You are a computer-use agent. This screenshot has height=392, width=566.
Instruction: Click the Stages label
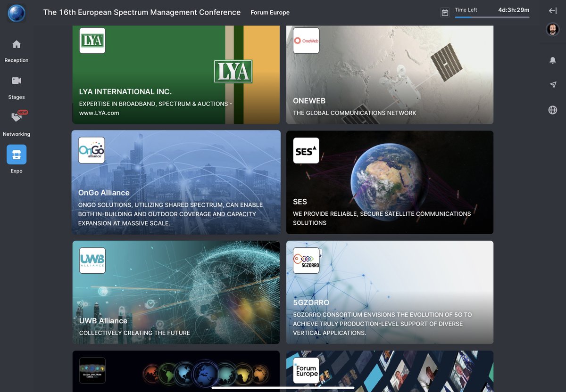click(x=17, y=97)
